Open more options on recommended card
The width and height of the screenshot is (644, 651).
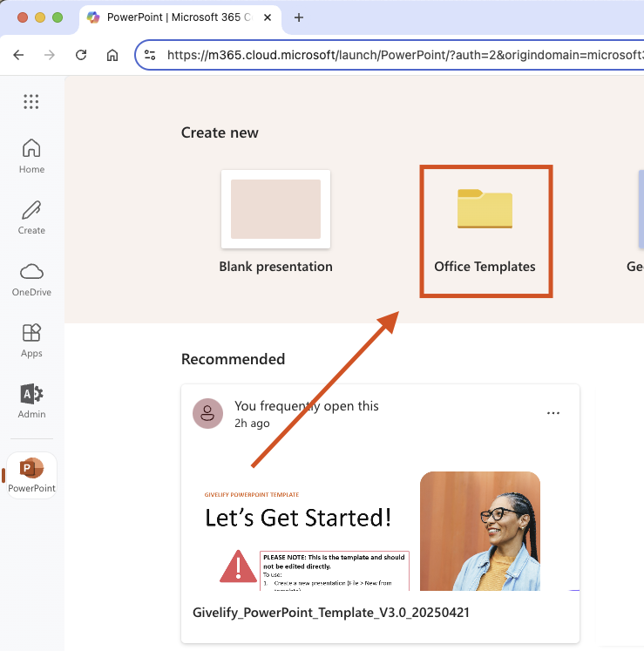[553, 413]
